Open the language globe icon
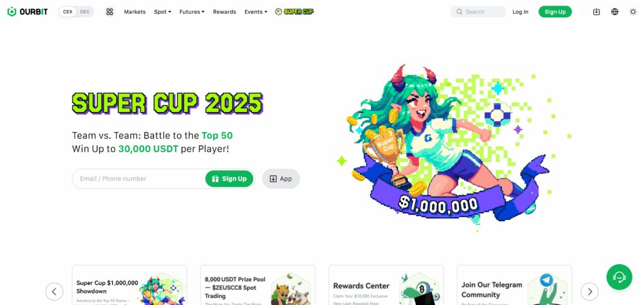Image resolution: width=644 pixels, height=305 pixels. tap(615, 12)
